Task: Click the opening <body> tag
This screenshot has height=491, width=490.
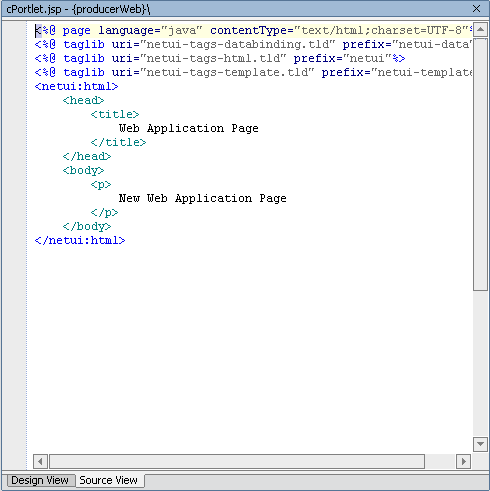Action: 83,170
